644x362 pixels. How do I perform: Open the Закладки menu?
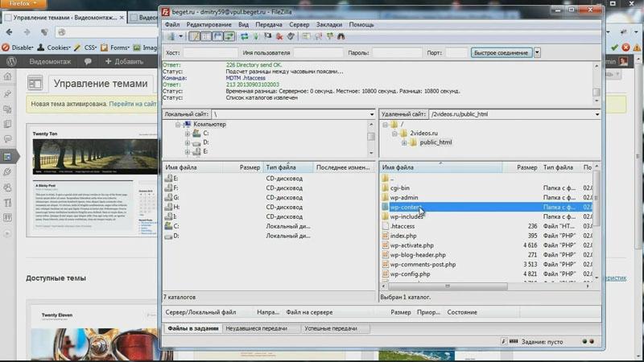click(x=329, y=25)
